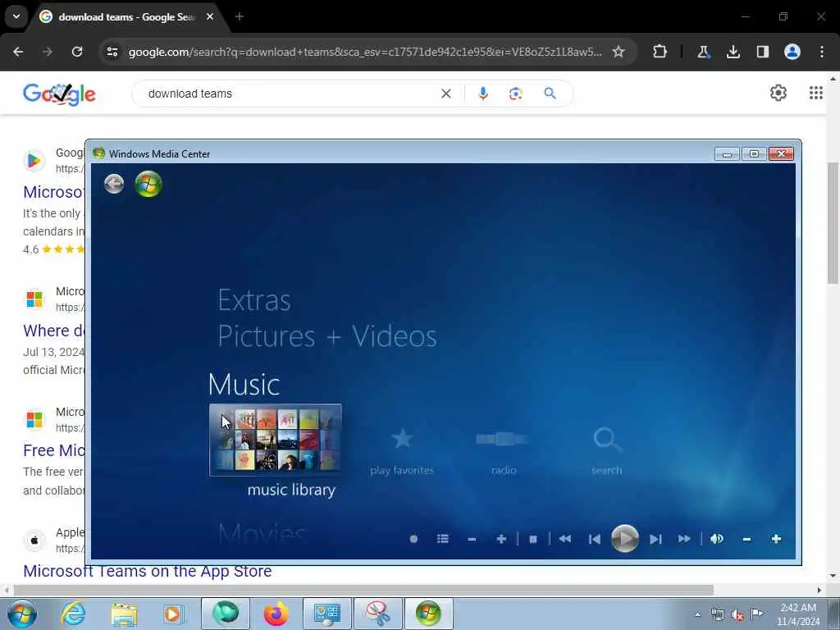Open Windows Explorer folder on taskbar
This screenshot has width=840, height=630.
coord(124,614)
